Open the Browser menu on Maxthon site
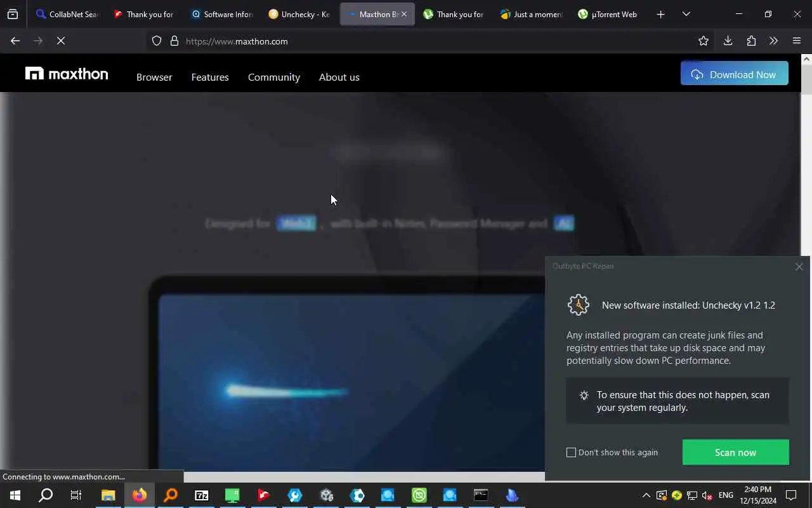The height and width of the screenshot is (508, 812). pos(154,77)
